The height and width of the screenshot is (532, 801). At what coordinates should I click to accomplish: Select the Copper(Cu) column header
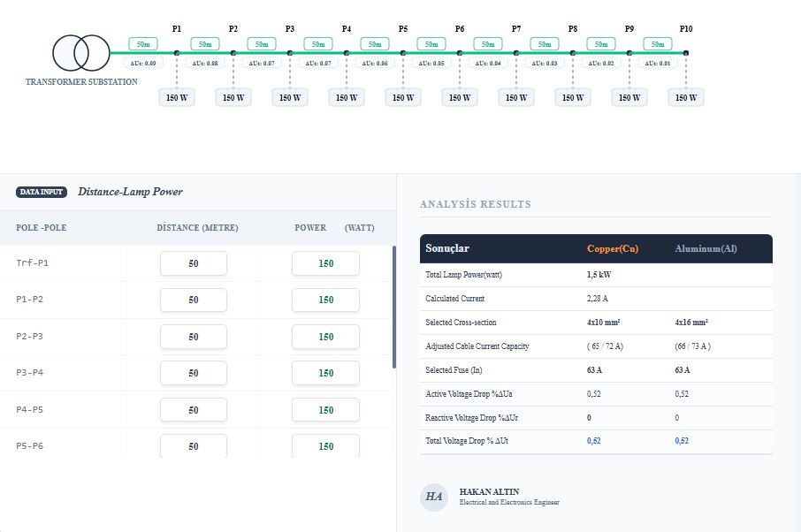point(613,249)
